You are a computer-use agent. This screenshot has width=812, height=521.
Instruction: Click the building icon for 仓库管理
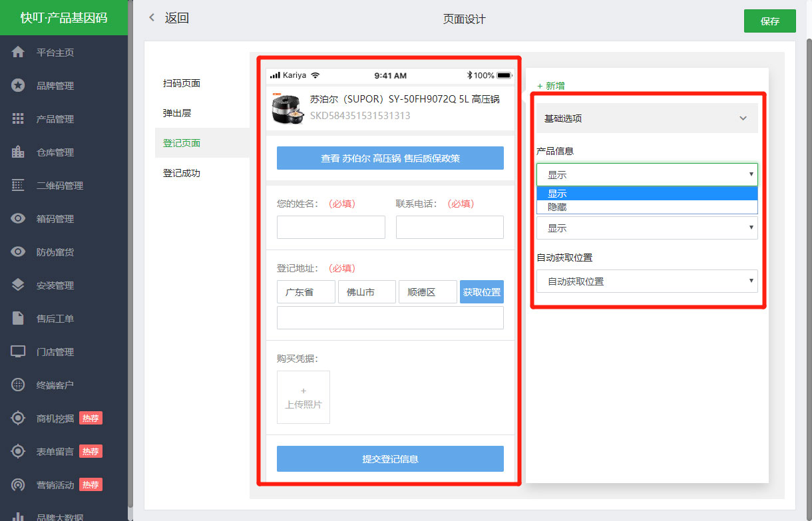point(19,152)
